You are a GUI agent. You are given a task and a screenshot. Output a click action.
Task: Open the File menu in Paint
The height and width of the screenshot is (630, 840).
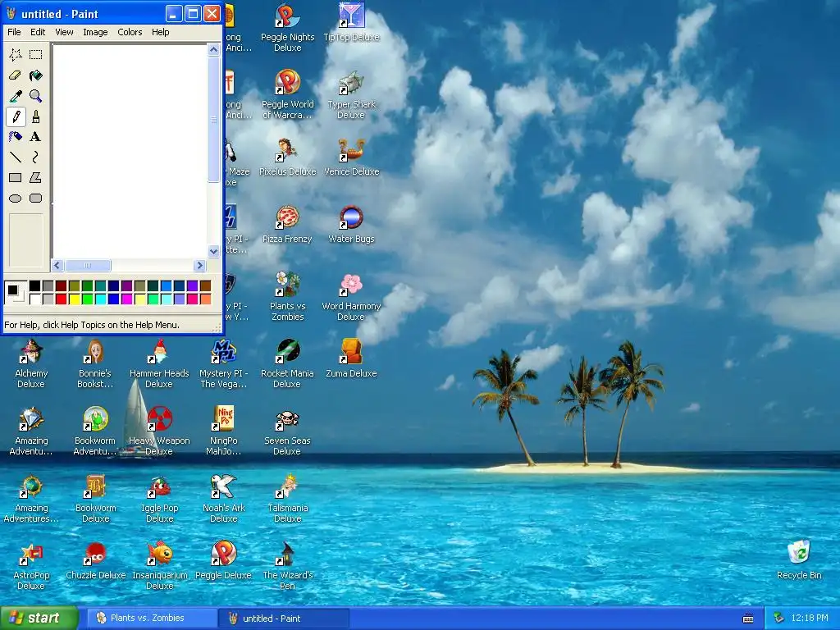pyautogui.click(x=14, y=32)
